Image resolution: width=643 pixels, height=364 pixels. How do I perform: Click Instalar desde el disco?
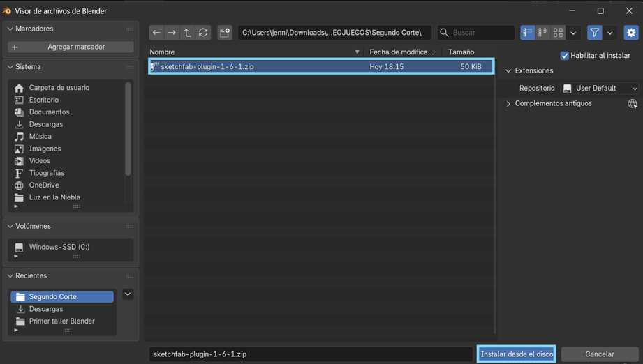point(517,354)
